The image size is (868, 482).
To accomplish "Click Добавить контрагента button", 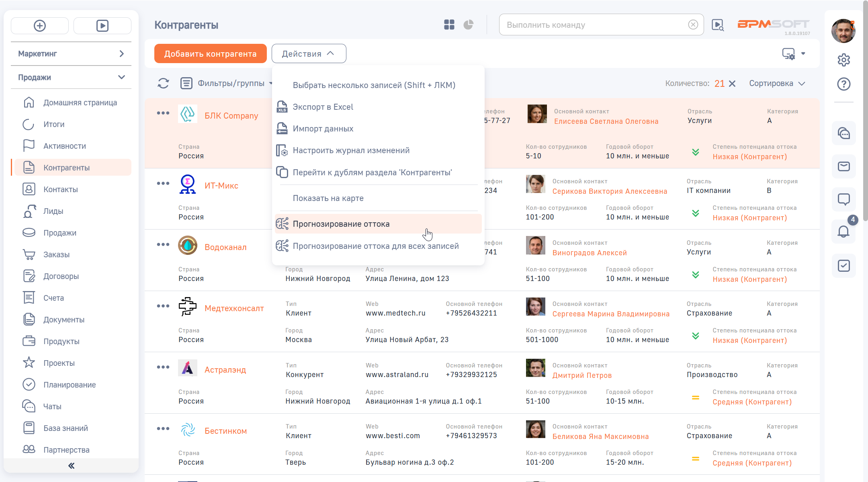I will pyautogui.click(x=210, y=54).
